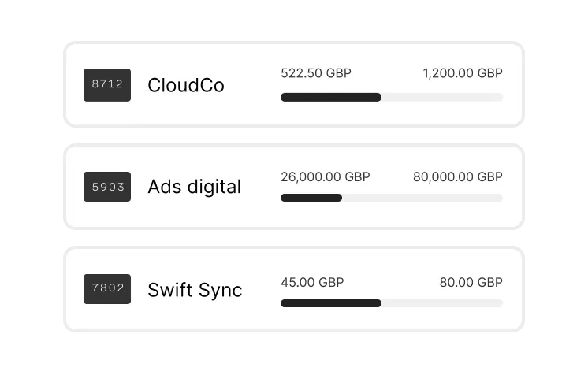
Task: Open the Ads digital name label
Action: pos(194,187)
